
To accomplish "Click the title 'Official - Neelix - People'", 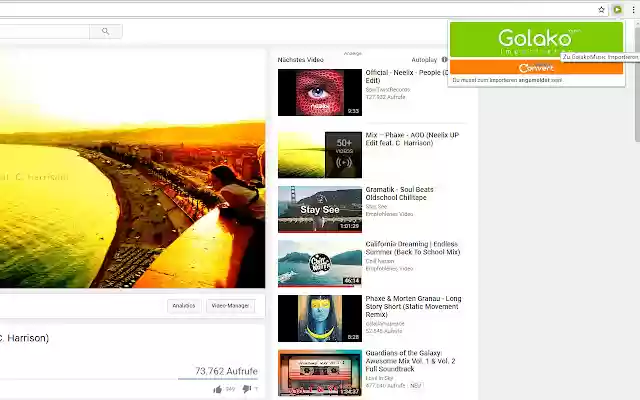I will (407, 76).
